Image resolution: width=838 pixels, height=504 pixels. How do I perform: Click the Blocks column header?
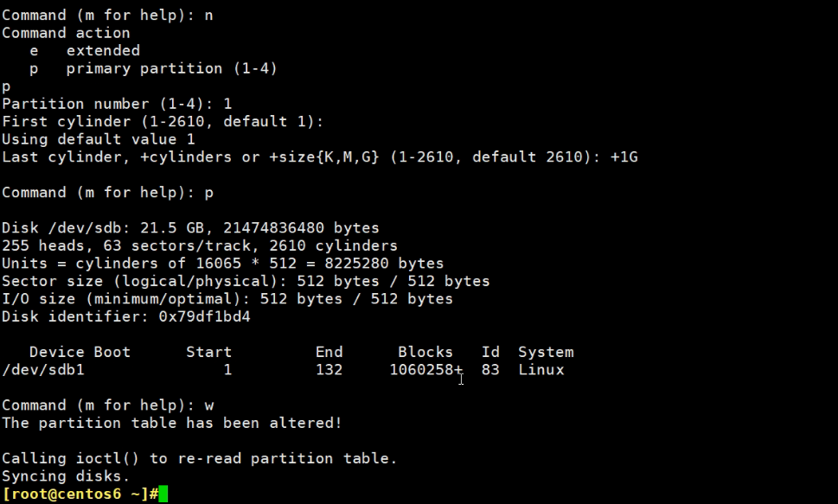tap(425, 352)
